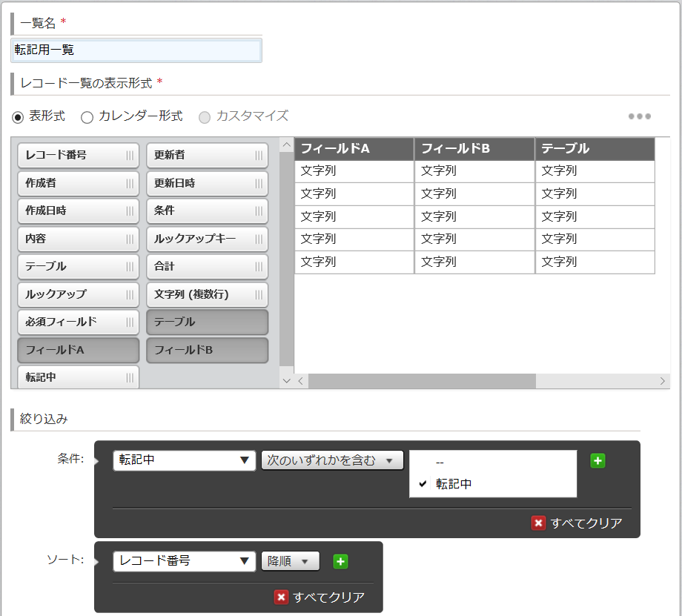Open the 降順 sort order dropdown
This screenshot has height=616, width=682.
coord(290,561)
